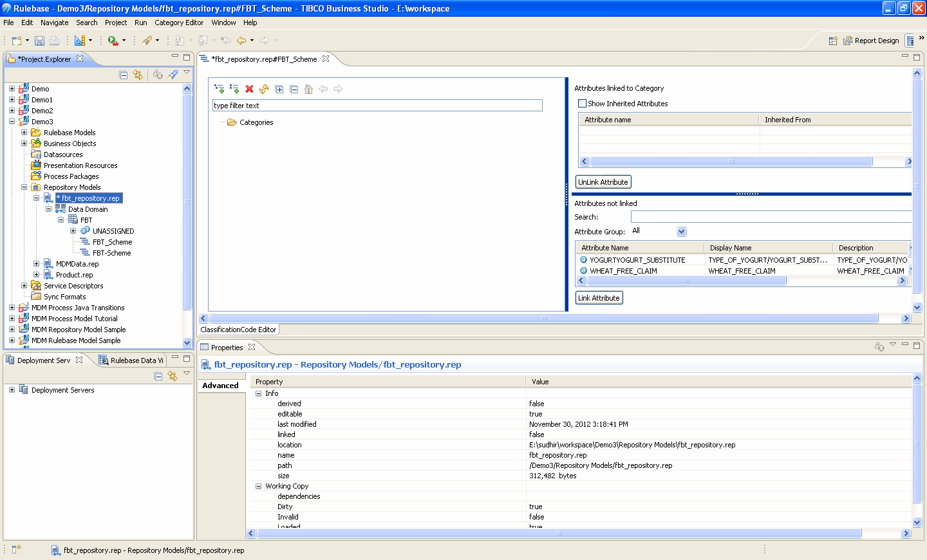Select the ClassificationCode Editor tab
The image size is (927, 560).
[238, 330]
